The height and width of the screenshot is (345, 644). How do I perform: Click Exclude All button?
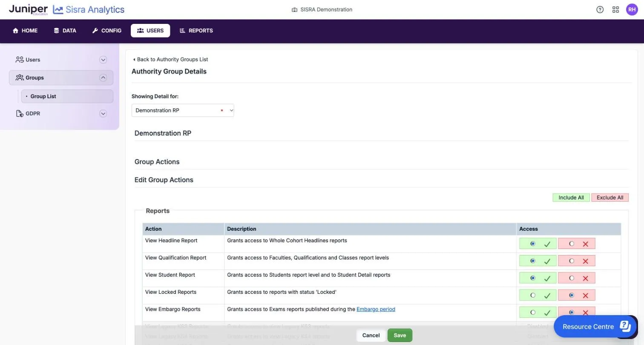(x=610, y=197)
